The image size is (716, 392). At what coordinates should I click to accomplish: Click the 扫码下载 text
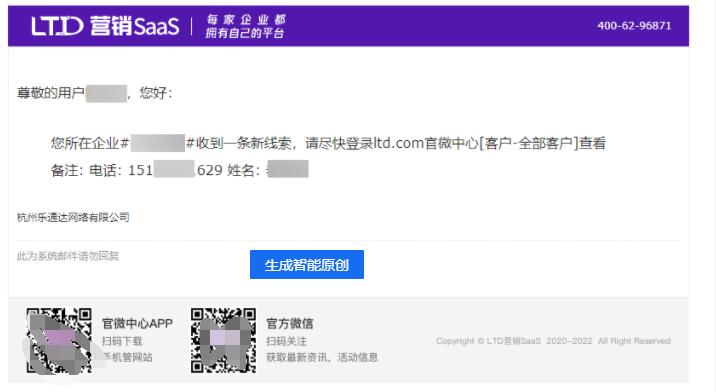[x=122, y=341]
